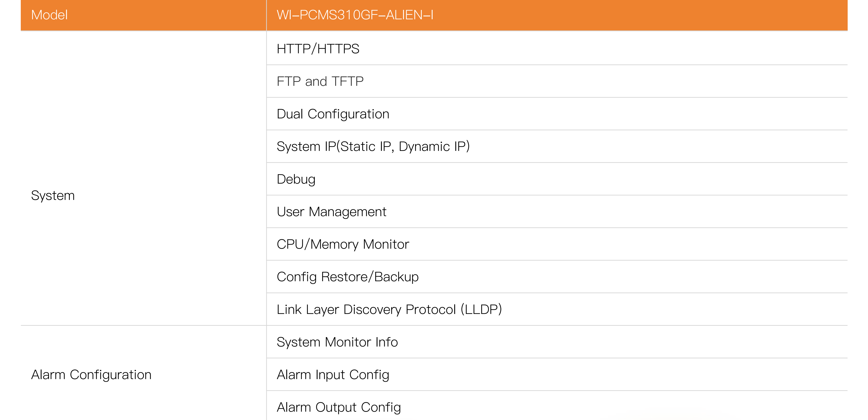Click the word Backup in Config row

(396, 277)
